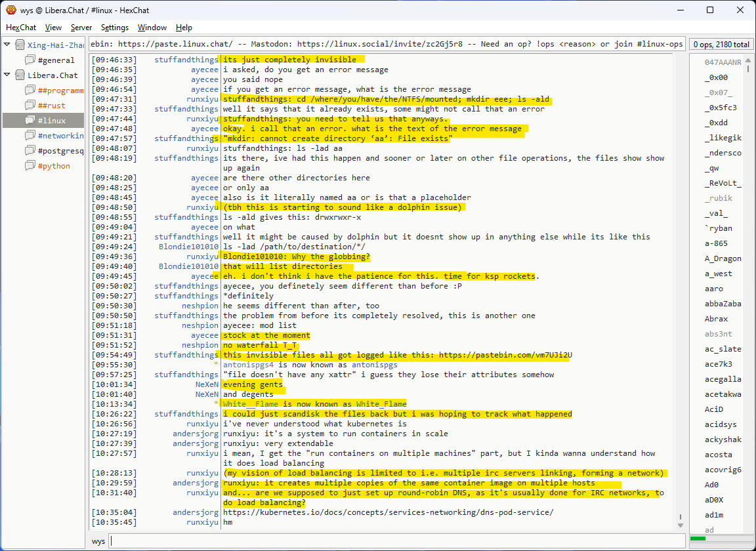Click the HexChat app icon in title bar
Screen dimensions: 756x551
pyautogui.click(x=10, y=10)
